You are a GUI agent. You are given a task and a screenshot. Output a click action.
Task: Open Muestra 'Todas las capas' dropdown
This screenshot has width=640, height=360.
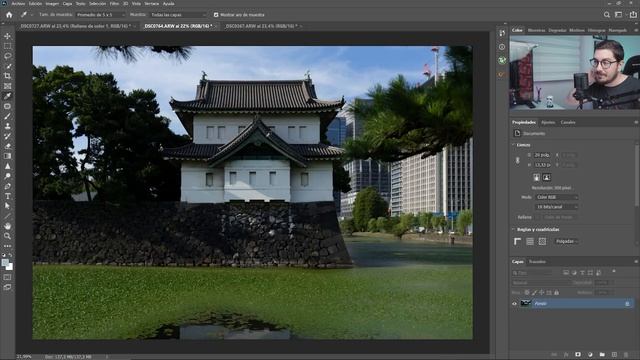click(178, 15)
